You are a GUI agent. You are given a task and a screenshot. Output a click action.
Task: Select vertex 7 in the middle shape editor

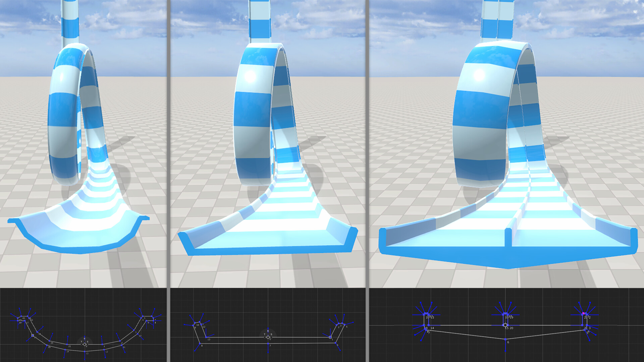click(268, 344)
